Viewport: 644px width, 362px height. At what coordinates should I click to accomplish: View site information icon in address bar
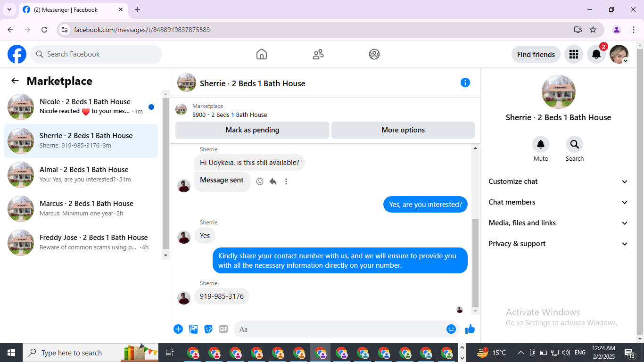pos(65,30)
